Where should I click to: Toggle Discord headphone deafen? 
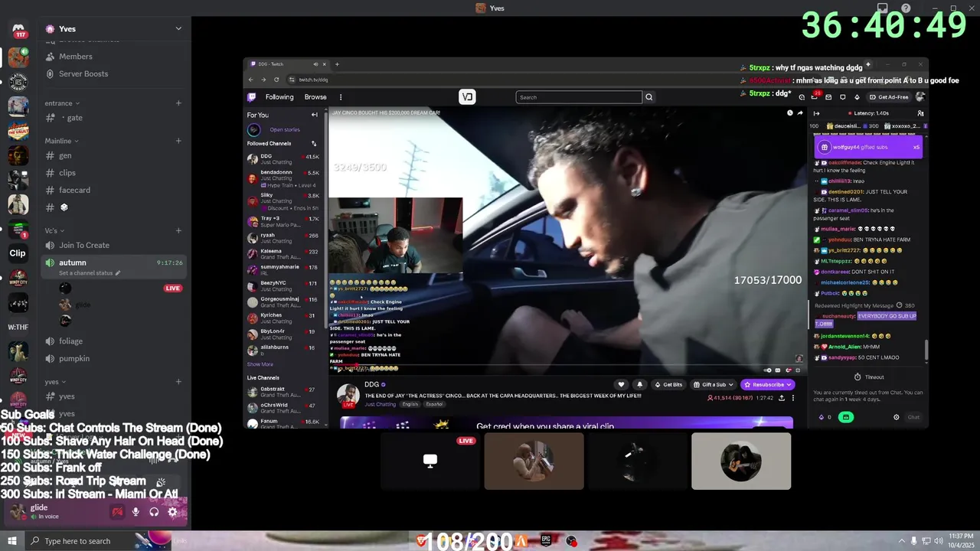coord(154,512)
